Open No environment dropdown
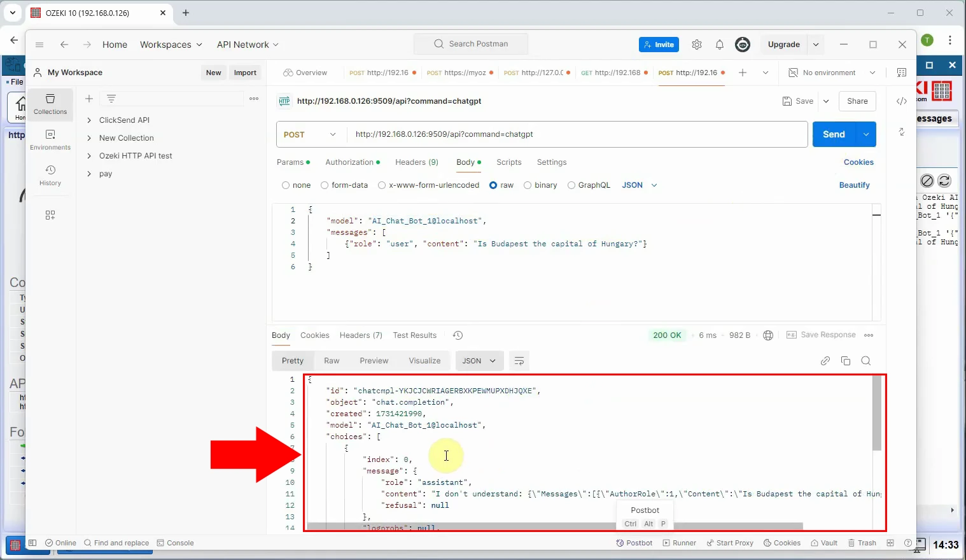This screenshot has height=560, width=966. coord(832,73)
